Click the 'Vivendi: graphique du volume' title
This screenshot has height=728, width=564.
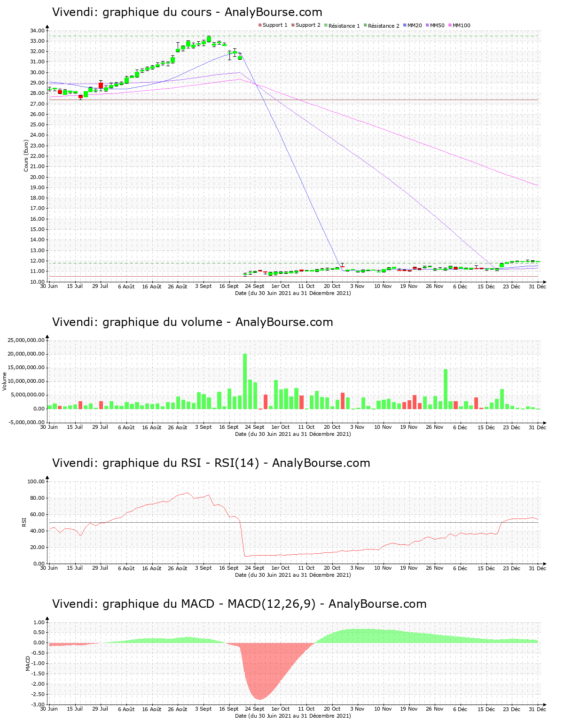(x=192, y=322)
